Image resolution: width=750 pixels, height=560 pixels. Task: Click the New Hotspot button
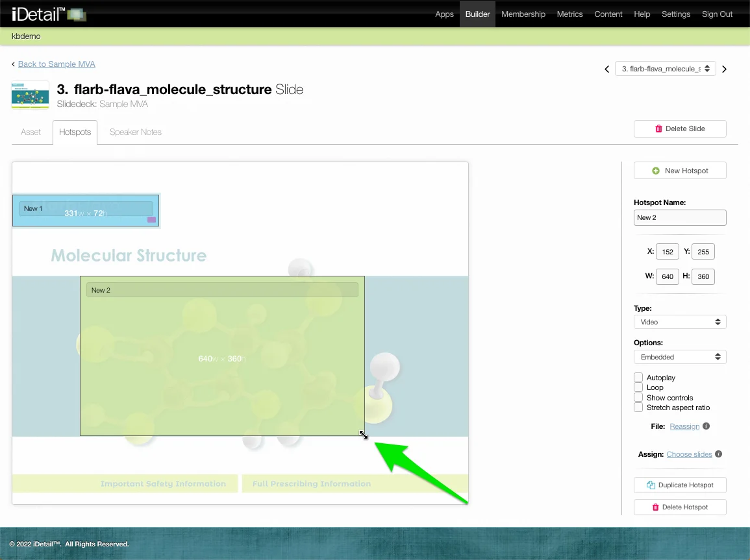pyautogui.click(x=680, y=171)
